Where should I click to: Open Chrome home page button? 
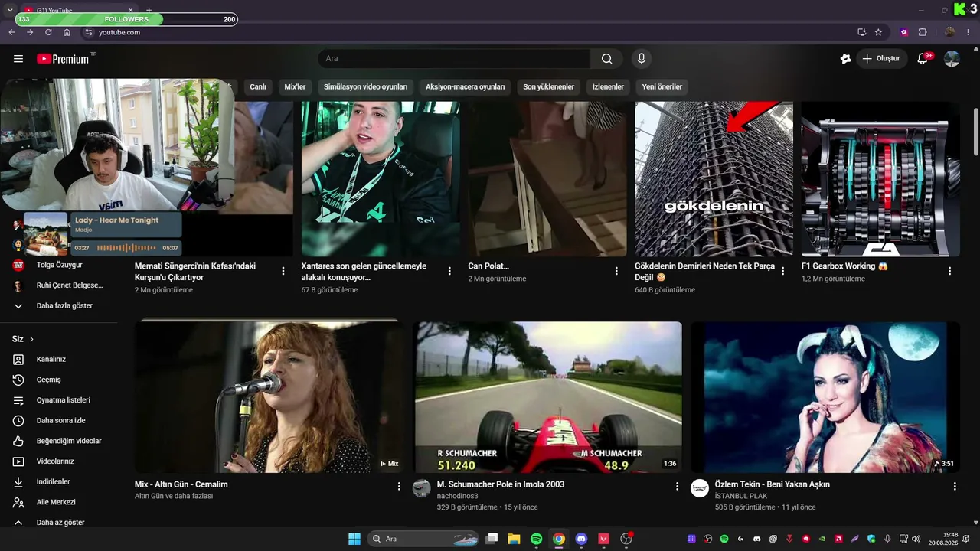tap(67, 32)
